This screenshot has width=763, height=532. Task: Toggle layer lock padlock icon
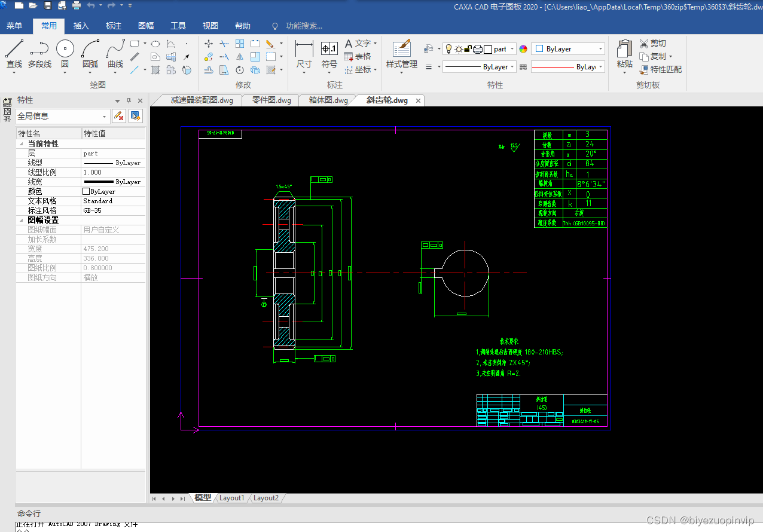[468, 49]
